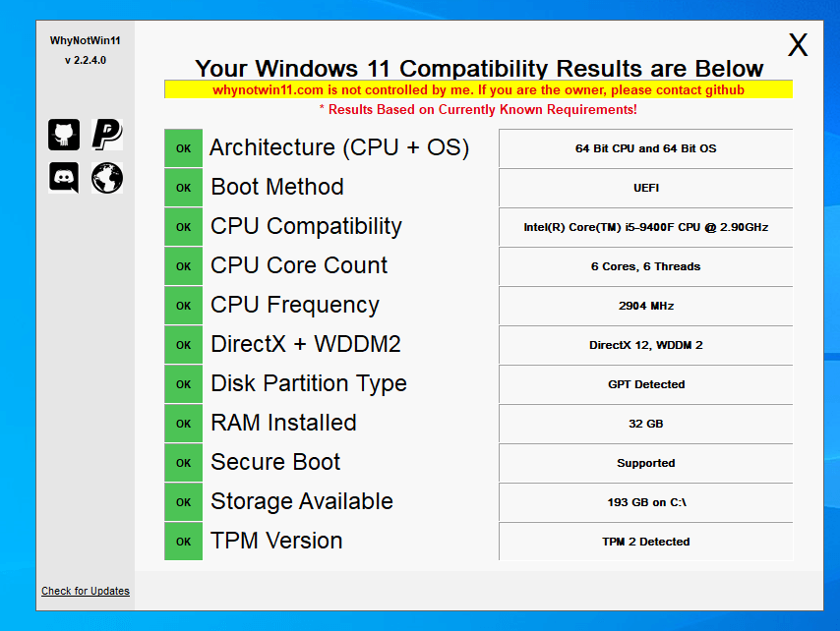Select the 64 Bit CPU result box

[645, 148]
